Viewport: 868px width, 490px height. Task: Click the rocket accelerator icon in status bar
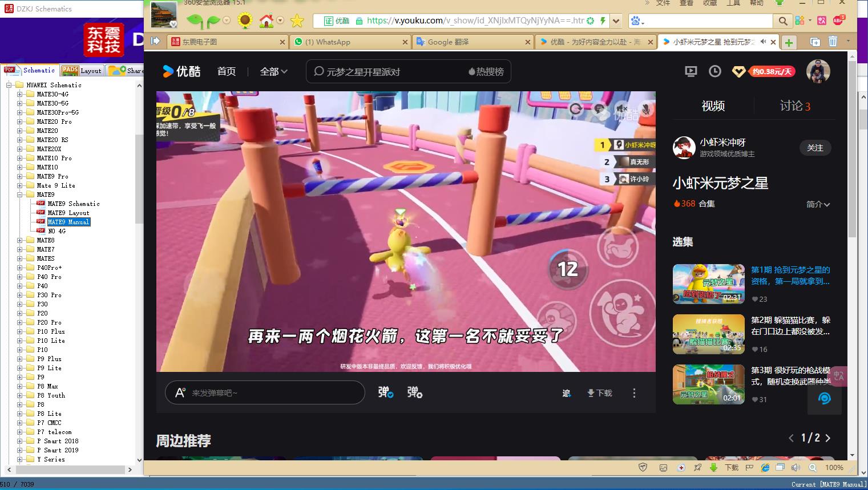pos(697,467)
